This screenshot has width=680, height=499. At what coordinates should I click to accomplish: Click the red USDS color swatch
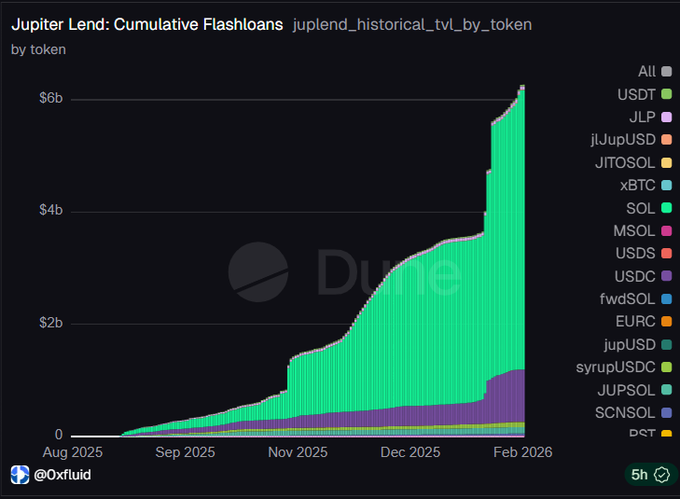pos(666,253)
